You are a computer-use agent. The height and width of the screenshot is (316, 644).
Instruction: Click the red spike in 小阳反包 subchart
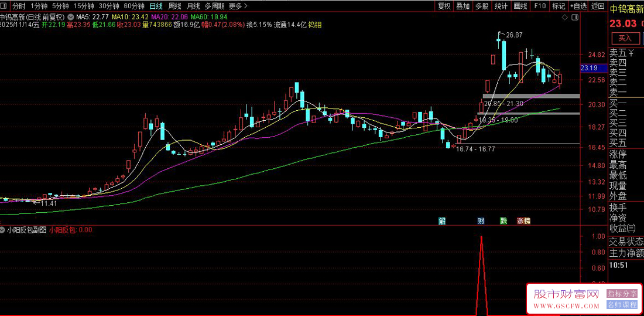coord(481,276)
